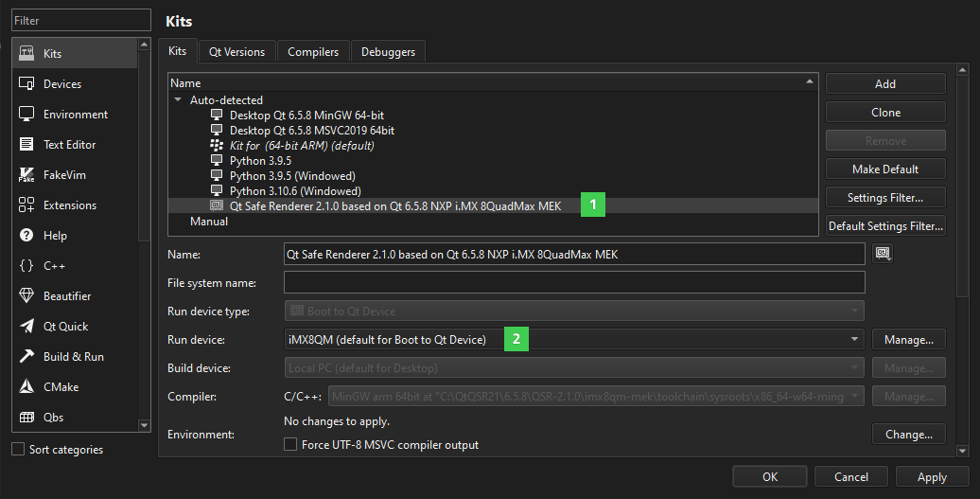Image resolution: width=980 pixels, height=499 pixels.
Task: Click the Clone button
Action: pyautogui.click(x=885, y=112)
